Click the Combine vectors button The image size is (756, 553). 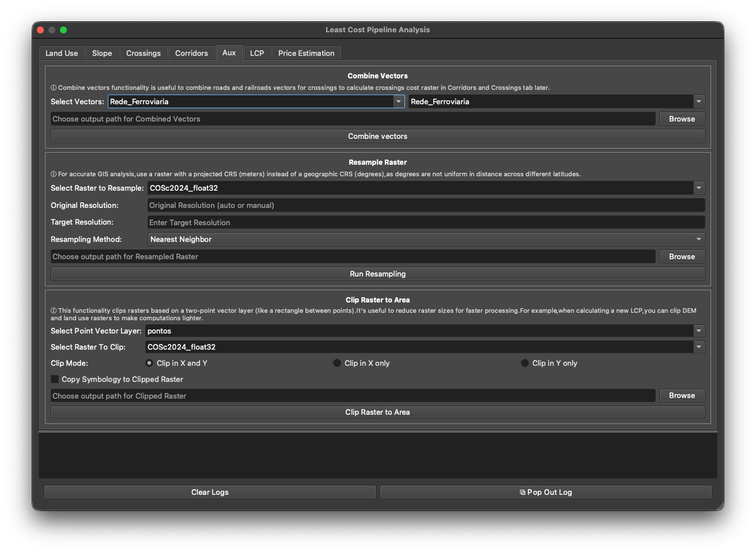point(377,136)
